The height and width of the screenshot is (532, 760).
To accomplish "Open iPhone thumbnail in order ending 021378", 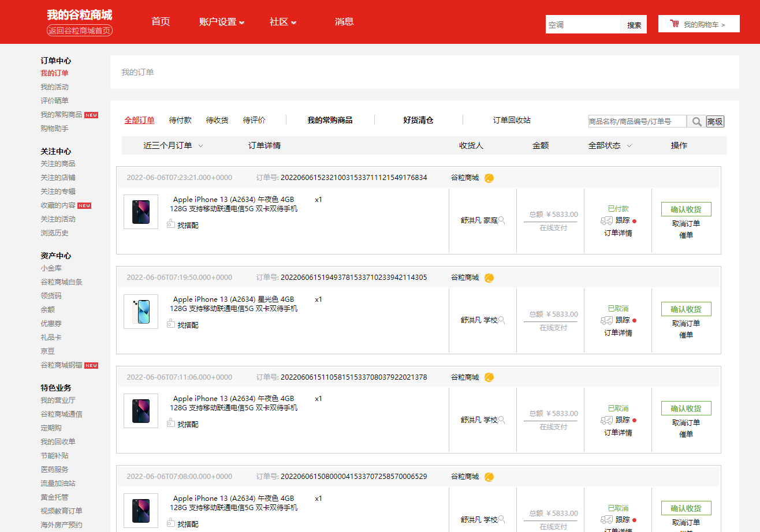I will point(141,411).
